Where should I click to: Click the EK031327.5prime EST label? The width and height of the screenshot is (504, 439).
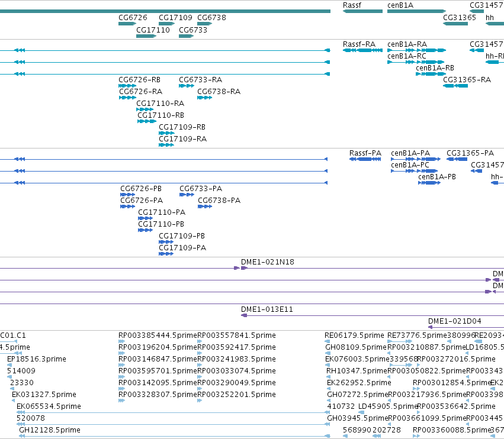(44, 395)
